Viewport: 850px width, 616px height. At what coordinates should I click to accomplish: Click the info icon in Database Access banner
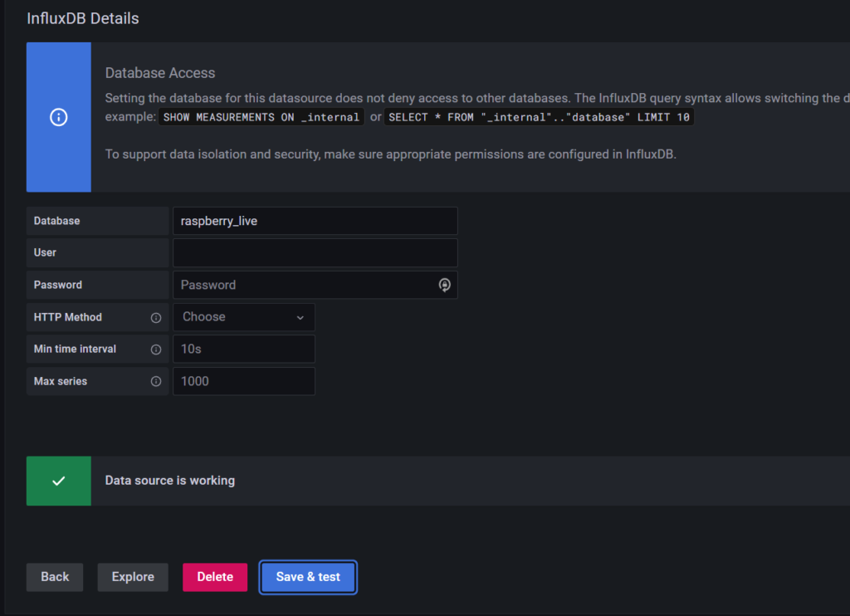(58, 117)
